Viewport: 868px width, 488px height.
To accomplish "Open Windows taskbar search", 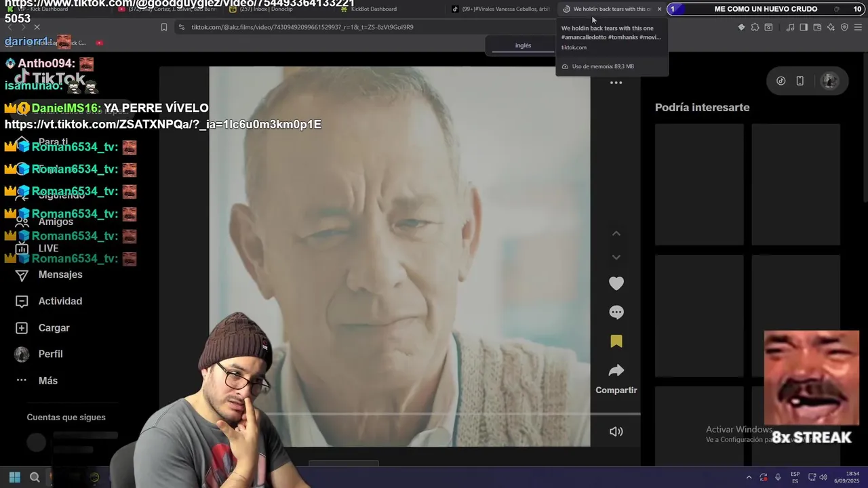I will pos(35,477).
